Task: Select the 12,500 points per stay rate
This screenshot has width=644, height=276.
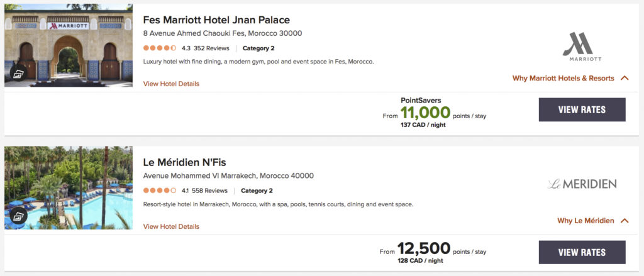Action: (x=424, y=249)
